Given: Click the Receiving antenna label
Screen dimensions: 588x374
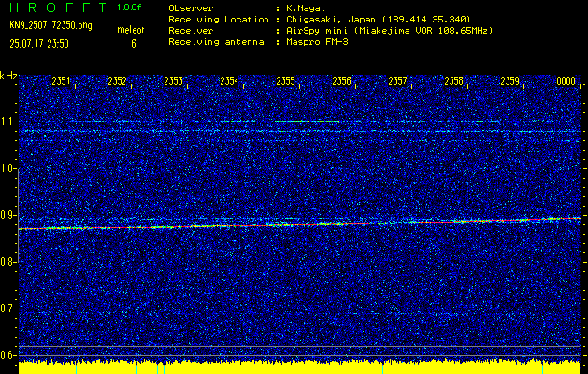Looking at the screenshot, I should pyautogui.click(x=216, y=42).
